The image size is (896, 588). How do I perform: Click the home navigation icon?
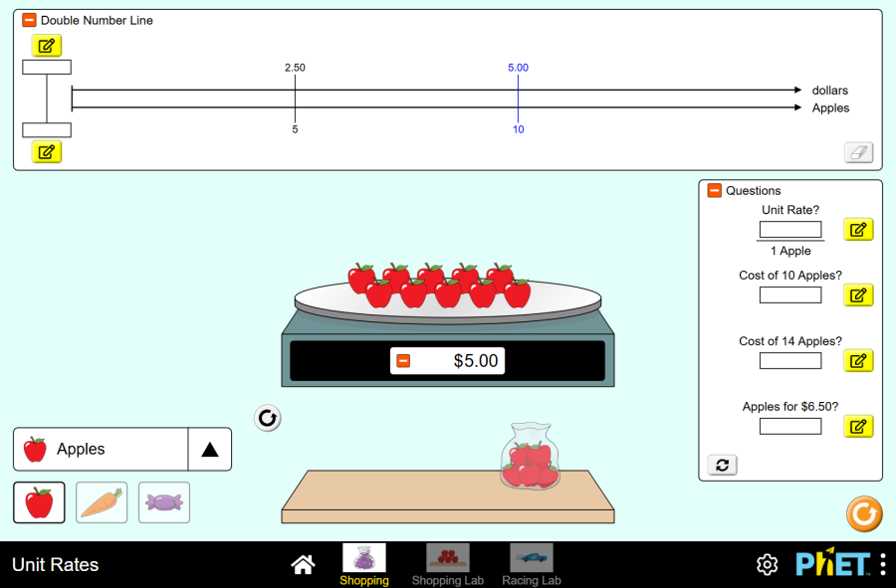pyautogui.click(x=303, y=564)
